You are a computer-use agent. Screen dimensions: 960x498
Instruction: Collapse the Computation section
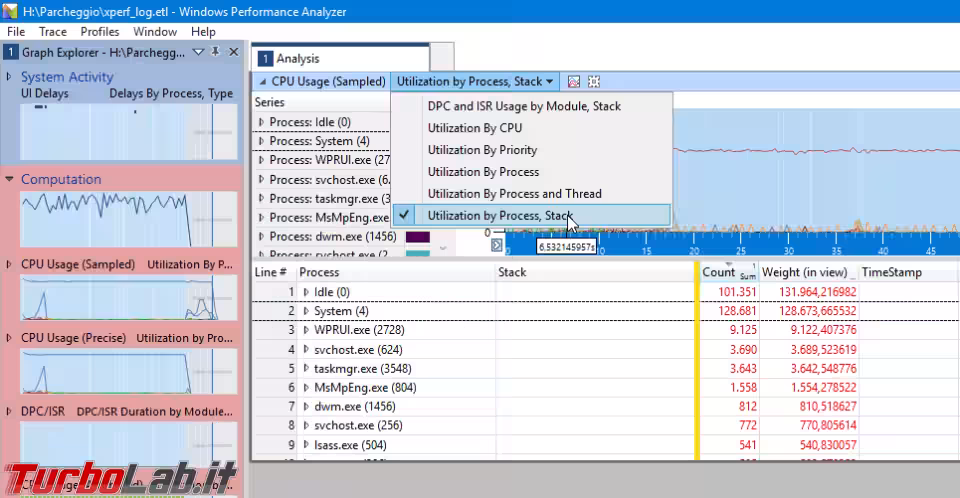pyautogui.click(x=9, y=179)
